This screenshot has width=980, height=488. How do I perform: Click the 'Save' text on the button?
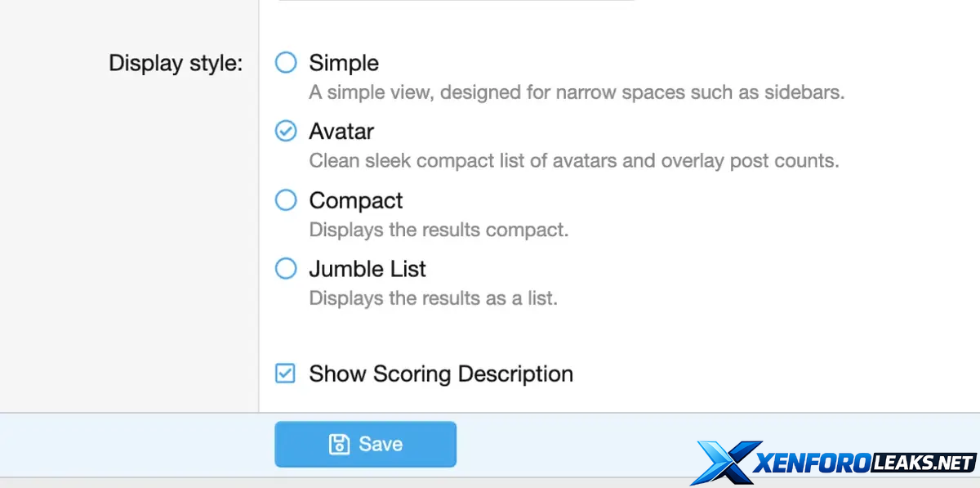click(x=381, y=444)
